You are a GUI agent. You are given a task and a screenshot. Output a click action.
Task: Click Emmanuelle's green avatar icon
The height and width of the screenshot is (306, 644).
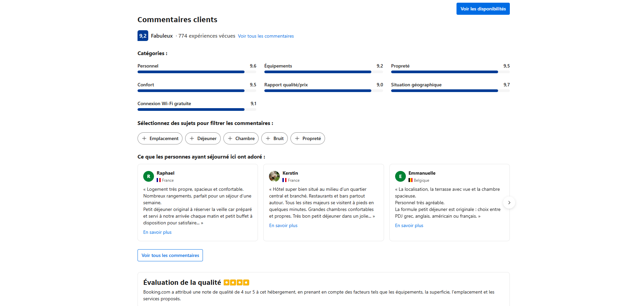400,176
